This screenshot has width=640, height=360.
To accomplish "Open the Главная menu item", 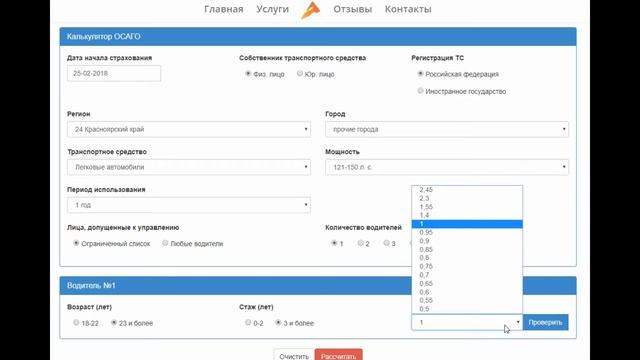I will click(x=224, y=9).
